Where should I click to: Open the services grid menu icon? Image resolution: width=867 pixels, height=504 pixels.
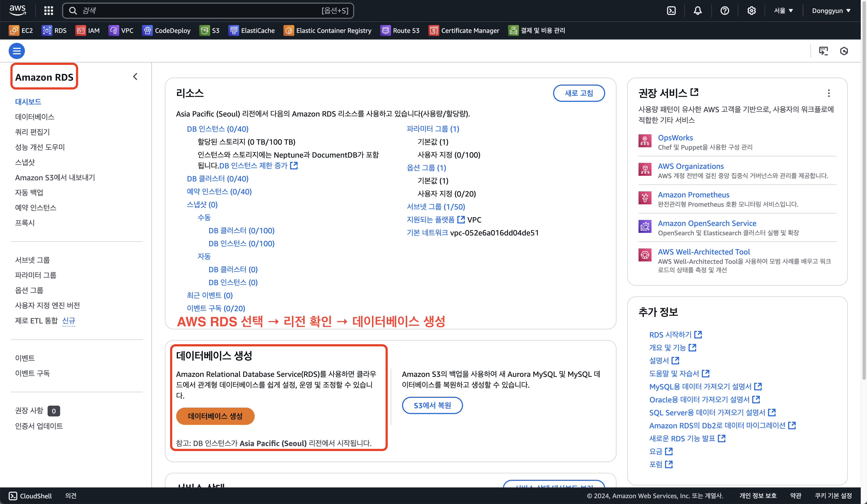click(48, 11)
